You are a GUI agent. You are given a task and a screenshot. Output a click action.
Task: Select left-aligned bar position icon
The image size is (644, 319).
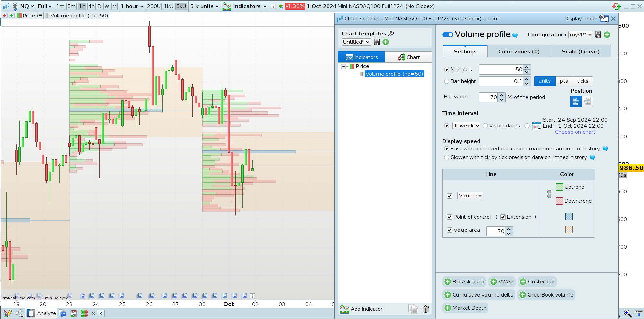pyautogui.click(x=576, y=101)
